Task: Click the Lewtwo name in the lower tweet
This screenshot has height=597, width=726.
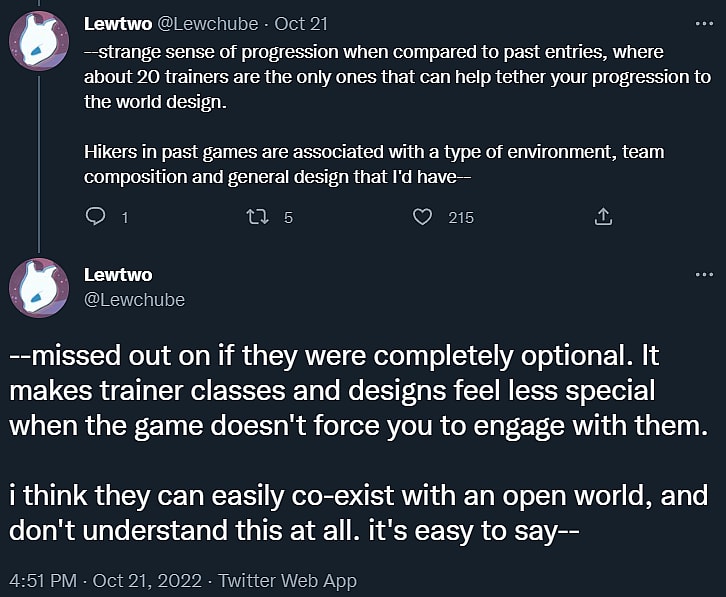Action: pos(117,274)
